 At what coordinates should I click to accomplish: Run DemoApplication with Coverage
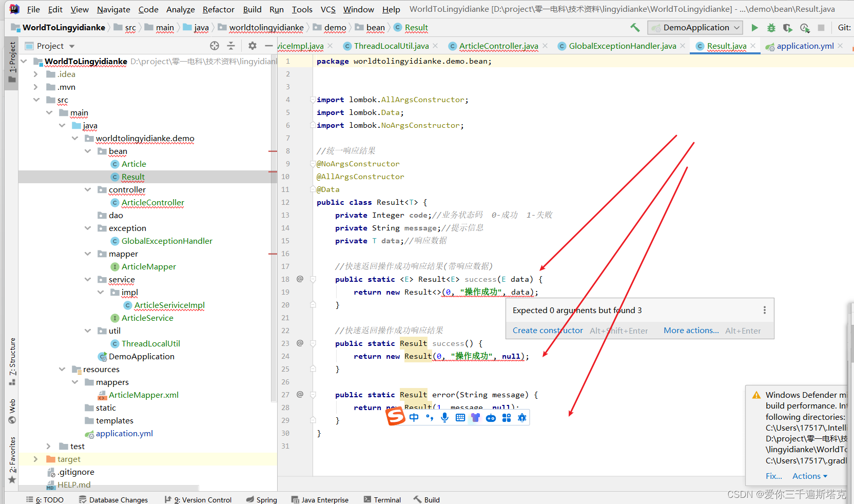pos(788,28)
